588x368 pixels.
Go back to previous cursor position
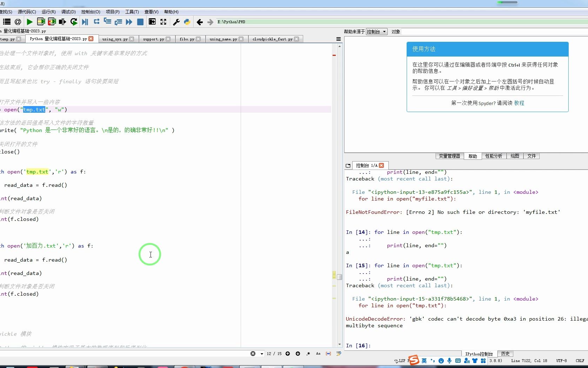[200, 22]
